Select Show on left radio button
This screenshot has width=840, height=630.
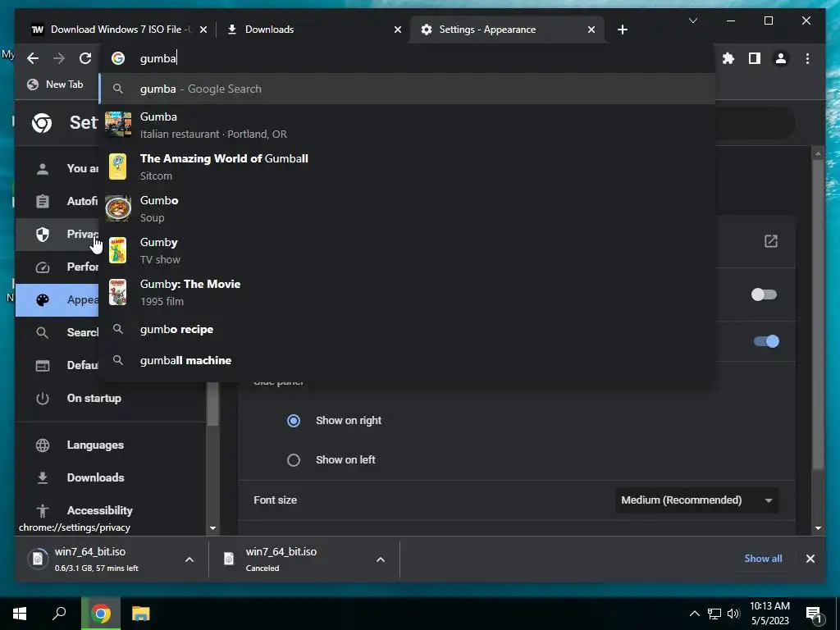(294, 459)
